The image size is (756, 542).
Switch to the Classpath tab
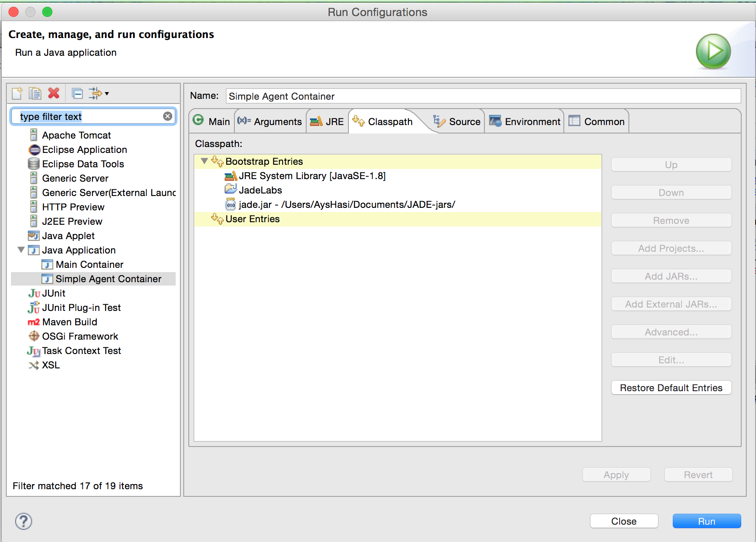383,121
